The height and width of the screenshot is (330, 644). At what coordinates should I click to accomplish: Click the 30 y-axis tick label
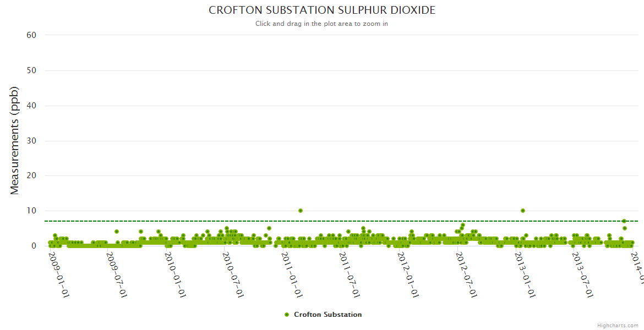[31, 141]
